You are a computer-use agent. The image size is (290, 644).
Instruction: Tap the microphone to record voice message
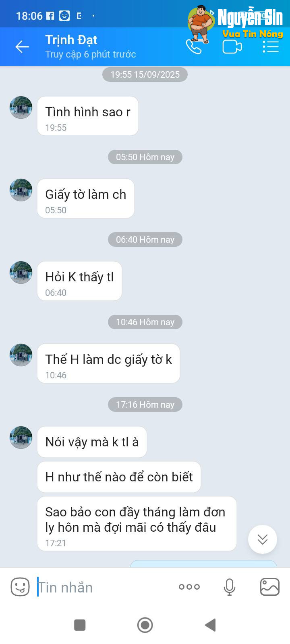pyautogui.click(x=230, y=587)
